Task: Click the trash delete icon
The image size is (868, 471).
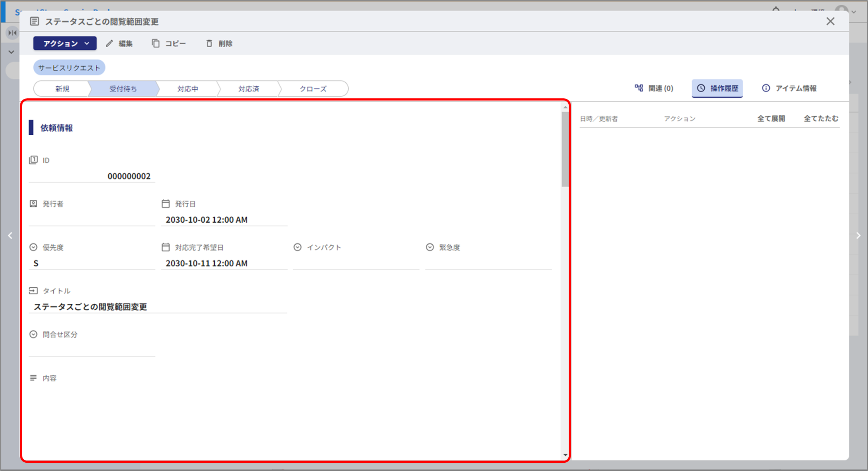Action: (209, 43)
